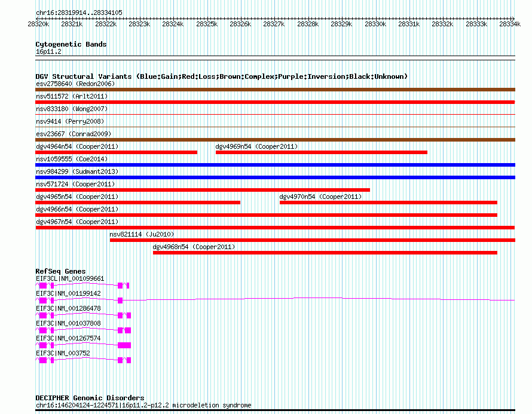Click the chr16:28319914..28334105 coordinates text
This screenshot has width=532, height=414.
click(79, 13)
